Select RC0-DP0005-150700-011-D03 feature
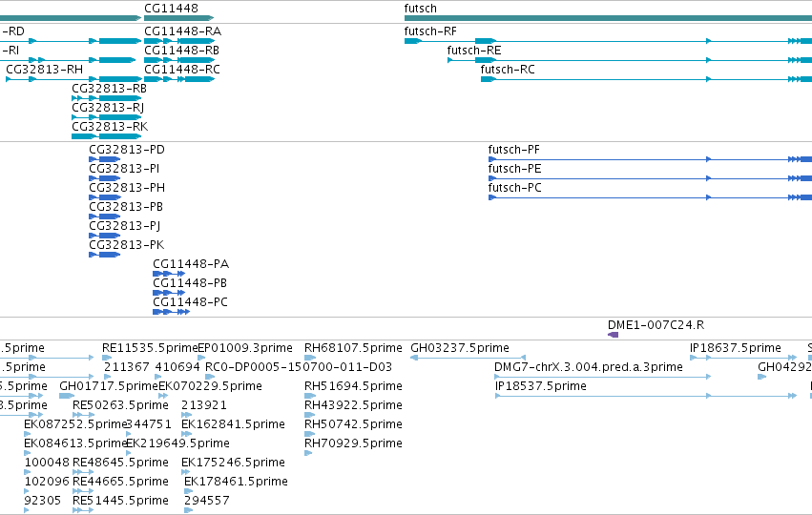 point(299,367)
